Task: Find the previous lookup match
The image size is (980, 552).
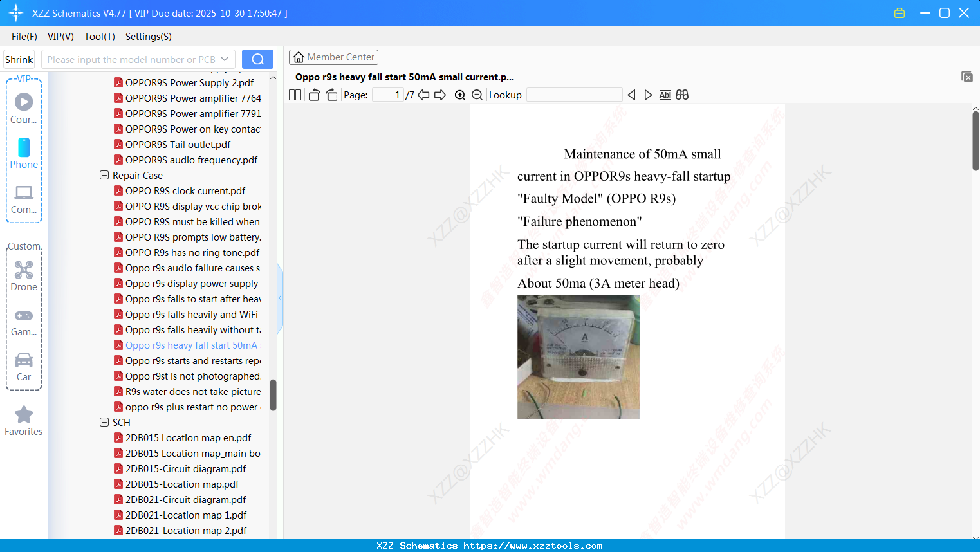Action: pos(631,95)
